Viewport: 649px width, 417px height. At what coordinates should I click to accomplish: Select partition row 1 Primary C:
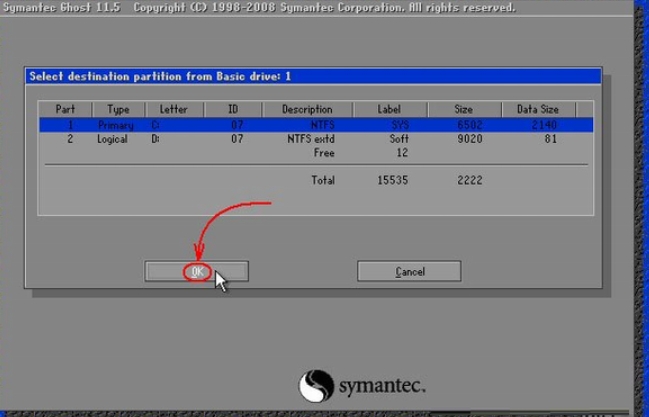(316, 125)
